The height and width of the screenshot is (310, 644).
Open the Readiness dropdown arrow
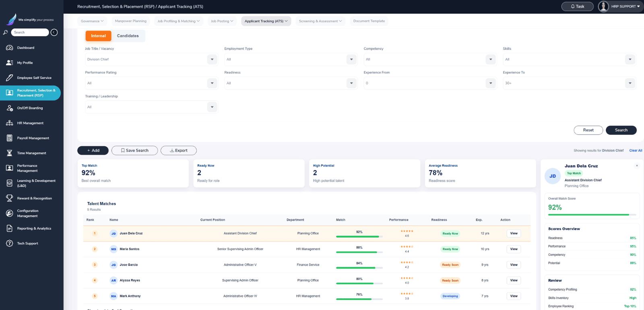click(x=351, y=83)
